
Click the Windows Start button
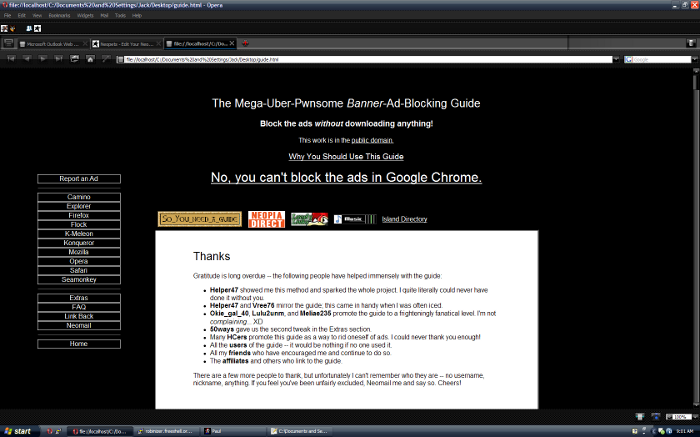coord(18,431)
